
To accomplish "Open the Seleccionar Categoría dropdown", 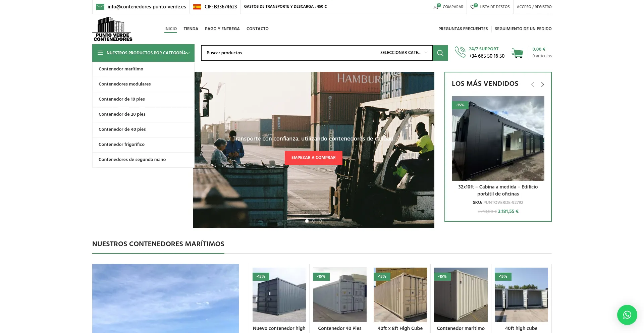I will coord(404,53).
